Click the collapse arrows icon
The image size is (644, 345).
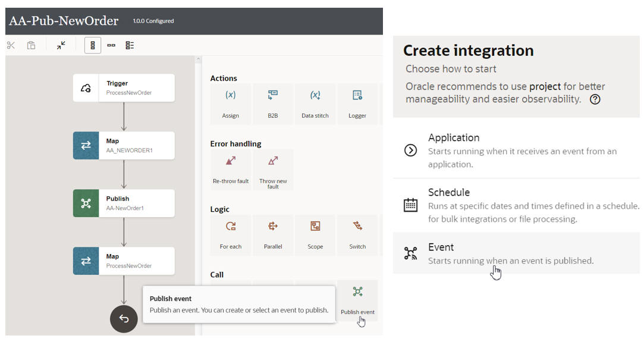[61, 45]
